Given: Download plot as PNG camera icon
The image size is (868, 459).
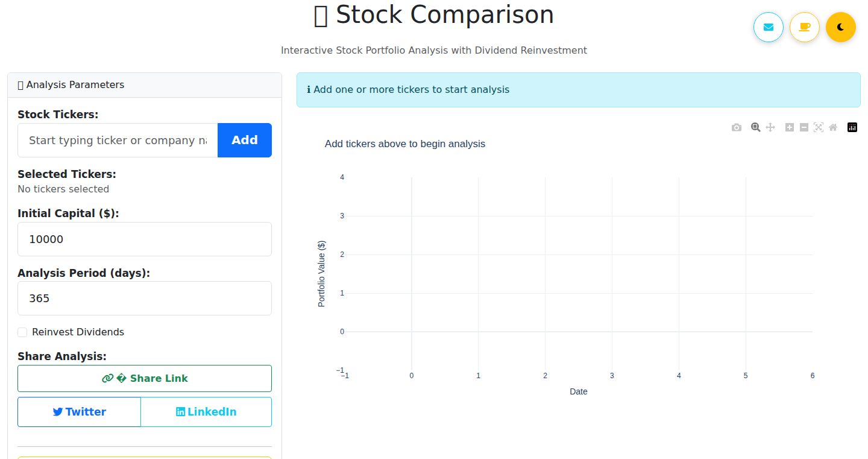Looking at the screenshot, I should (737, 127).
